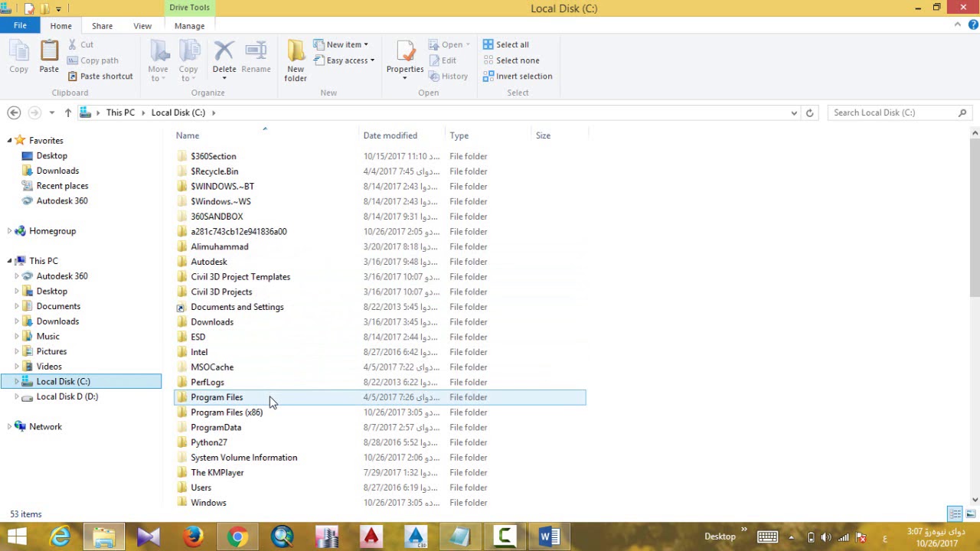
Task: Click the Move to button
Action: (x=158, y=61)
